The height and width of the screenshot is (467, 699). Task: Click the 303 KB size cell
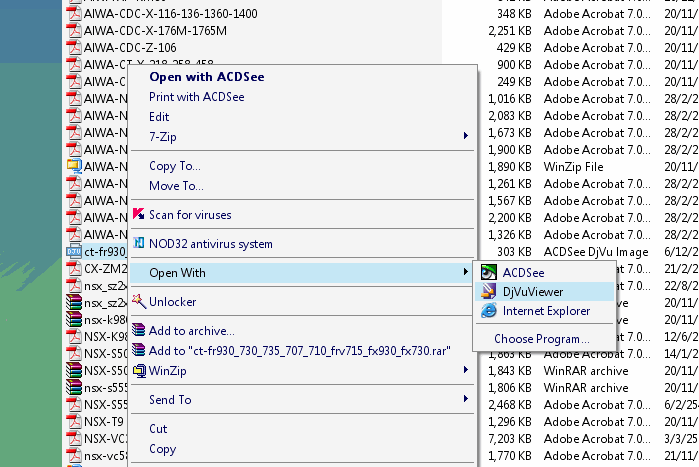[x=514, y=252]
